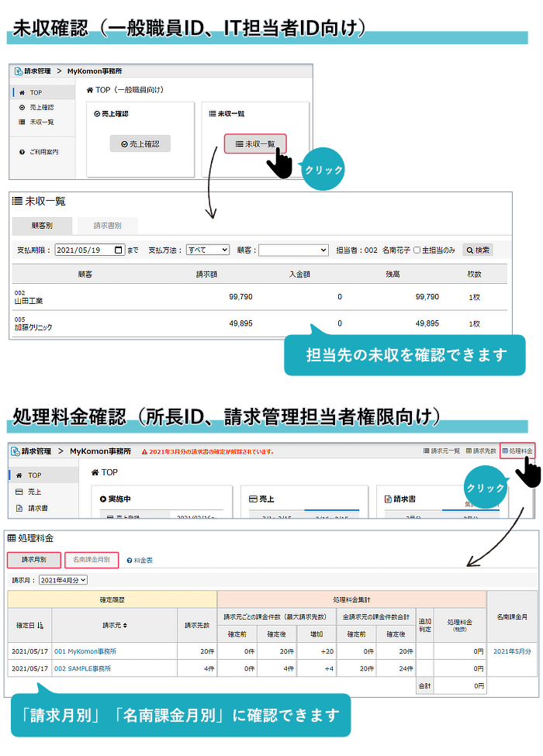Viewport: 543px width, 756px height.
Task: Open the 顧客 selection dropdown
Action: point(293,250)
